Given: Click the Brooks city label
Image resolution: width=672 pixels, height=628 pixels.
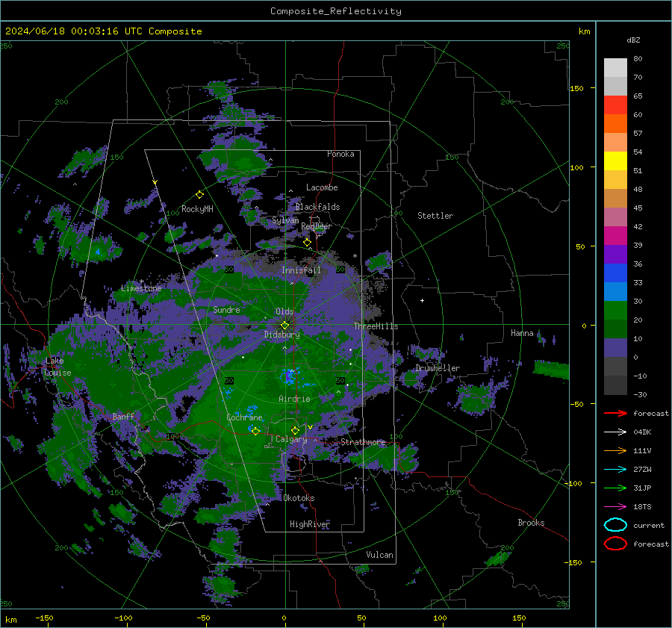Looking at the screenshot, I should coord(531,523).
